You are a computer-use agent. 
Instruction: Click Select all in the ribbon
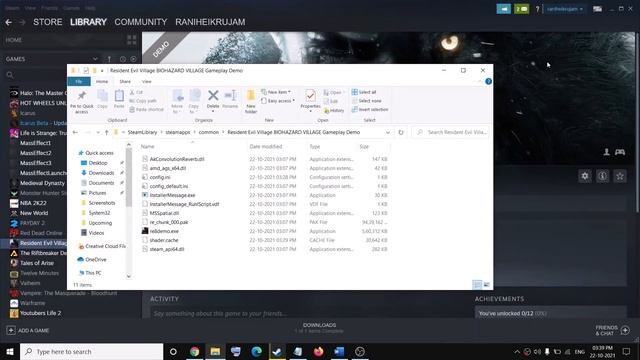(x=364, y=92)
